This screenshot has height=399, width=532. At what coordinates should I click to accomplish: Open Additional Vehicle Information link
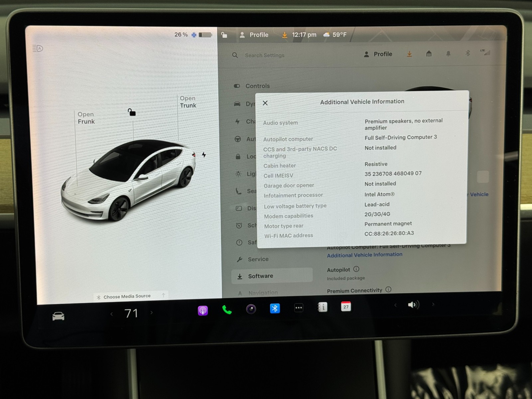click(x=364, y=255)
